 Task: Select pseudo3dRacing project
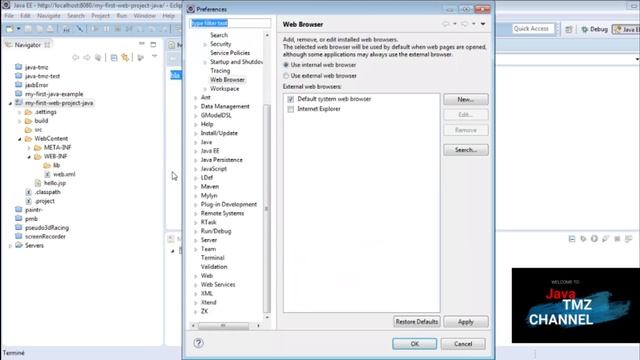[x=47, y=228]
